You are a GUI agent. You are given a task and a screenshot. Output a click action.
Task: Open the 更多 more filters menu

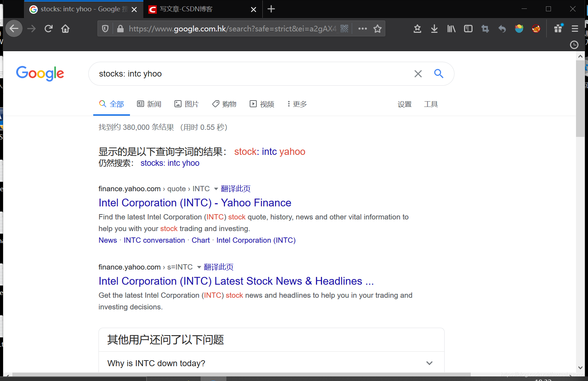tap(297, 104)
